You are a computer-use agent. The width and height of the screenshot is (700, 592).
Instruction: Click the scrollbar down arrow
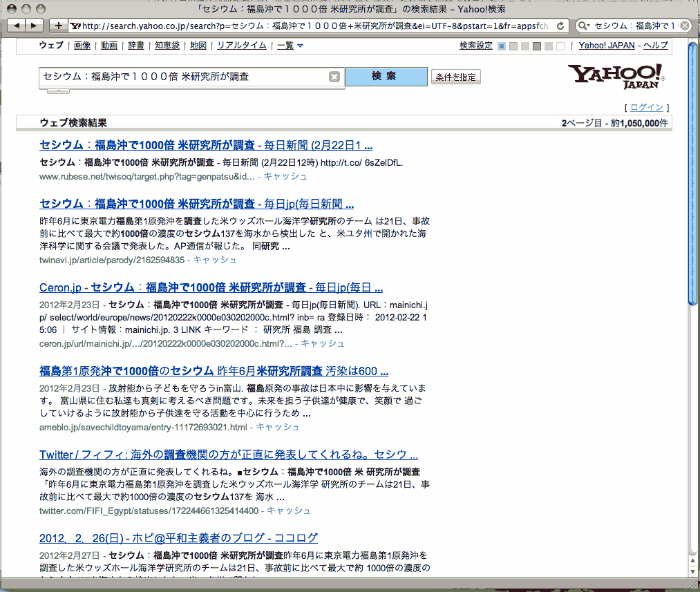pos(693,571)
